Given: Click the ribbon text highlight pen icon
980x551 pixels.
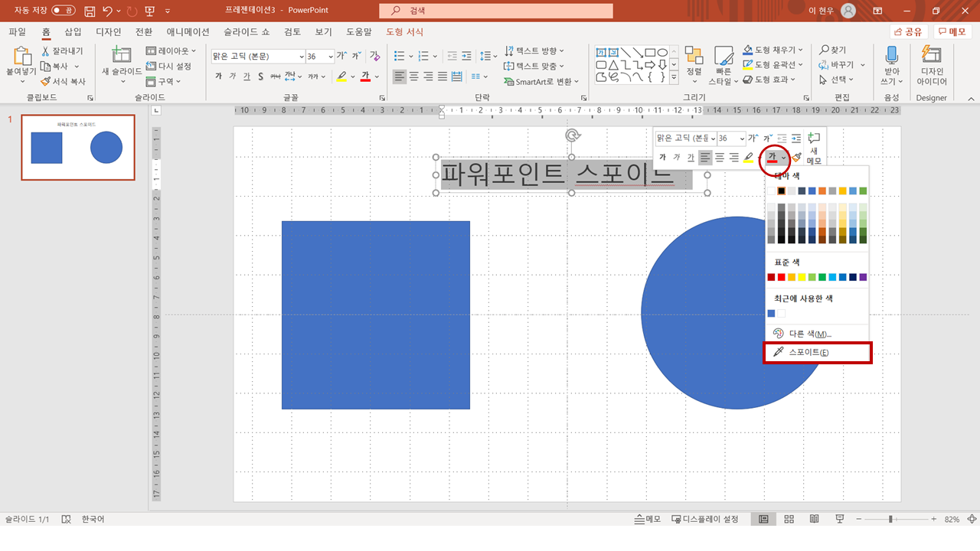Looking at the screenshot, I should tap(341, 77).
